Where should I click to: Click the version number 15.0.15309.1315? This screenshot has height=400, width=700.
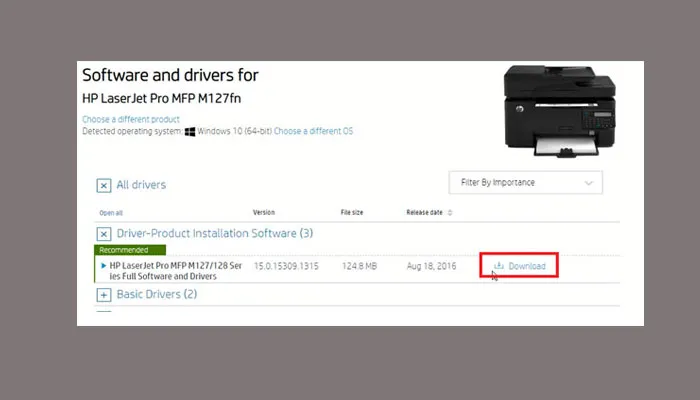tap(286, 266)
